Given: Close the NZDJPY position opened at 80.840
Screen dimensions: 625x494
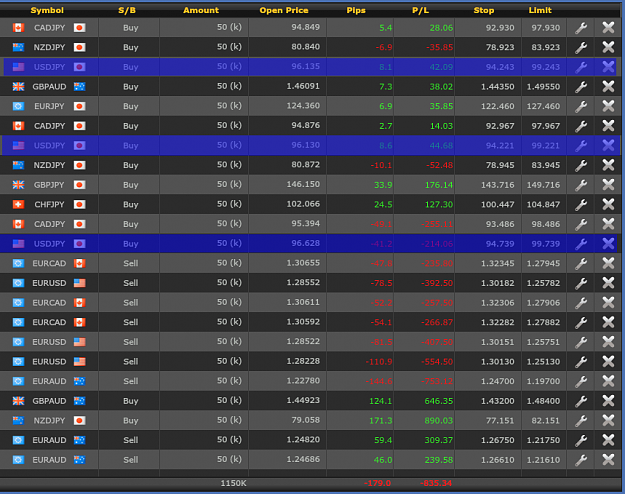Looking at the screenshot, I should 608,47.
